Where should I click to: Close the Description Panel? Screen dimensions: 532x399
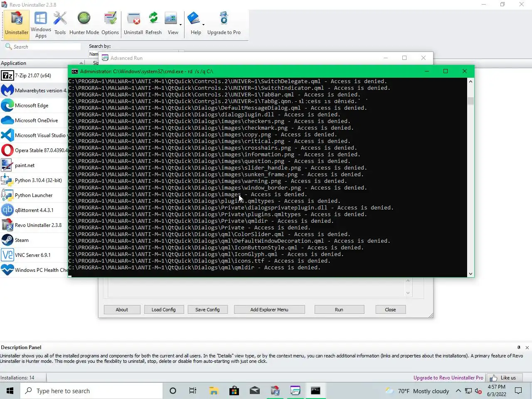coord(527,347)
